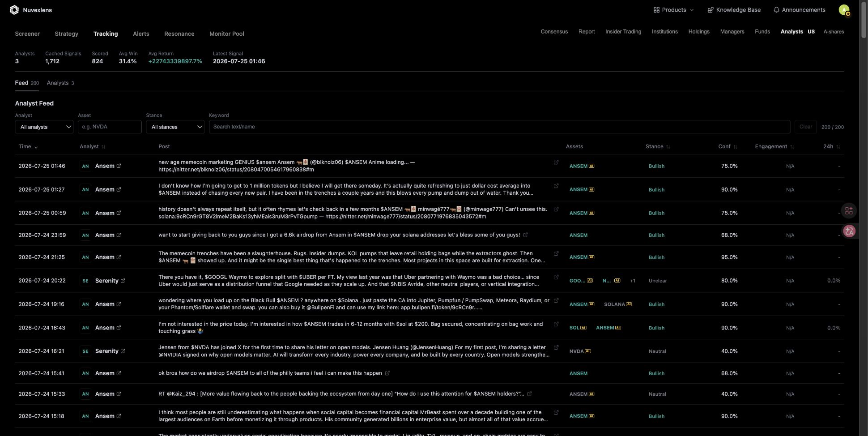
Task: Sort the feed by Time column arrow
Action: [x=36, y=147]
